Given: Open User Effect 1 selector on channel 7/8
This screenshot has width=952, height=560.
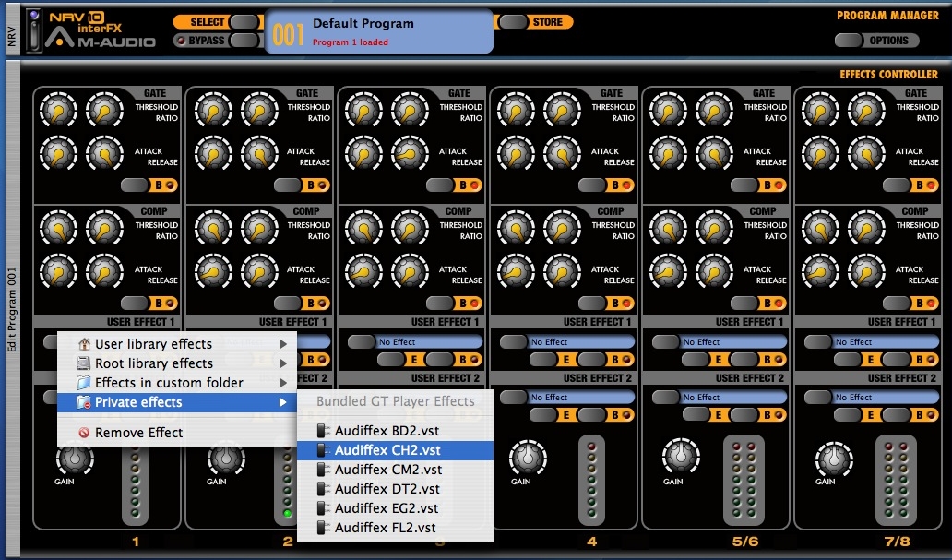Looking at the screenshot, I should point(886,342).
